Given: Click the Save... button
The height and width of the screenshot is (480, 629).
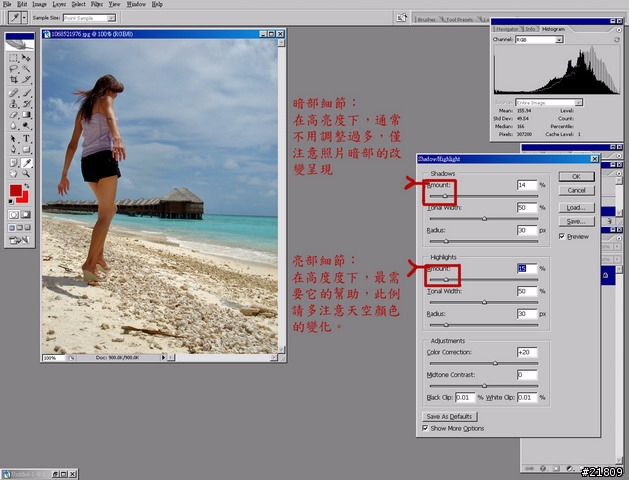Looking at the screenshot, I should click(x=576, y=221).
